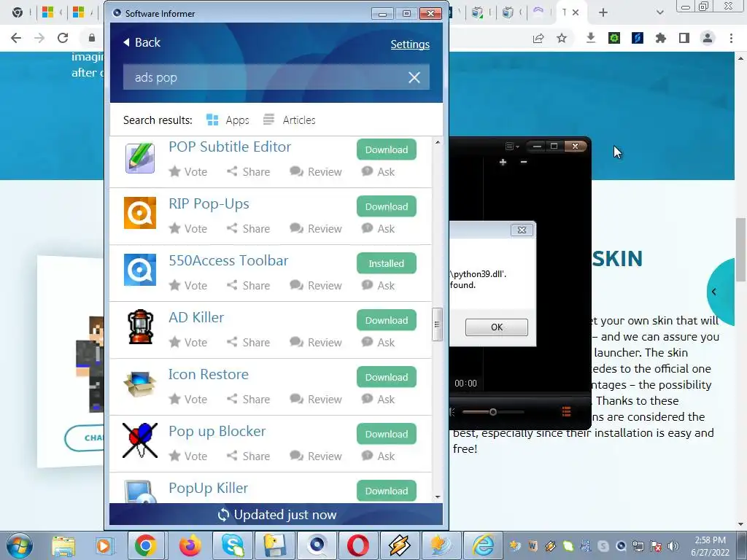Open Icon Restore box icon

pyautogui.click(x=139, y=384)
